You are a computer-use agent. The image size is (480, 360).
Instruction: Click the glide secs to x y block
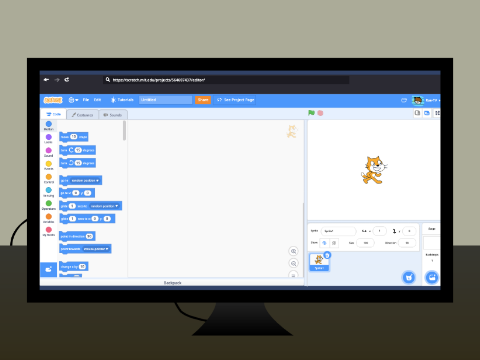[87, 219]
